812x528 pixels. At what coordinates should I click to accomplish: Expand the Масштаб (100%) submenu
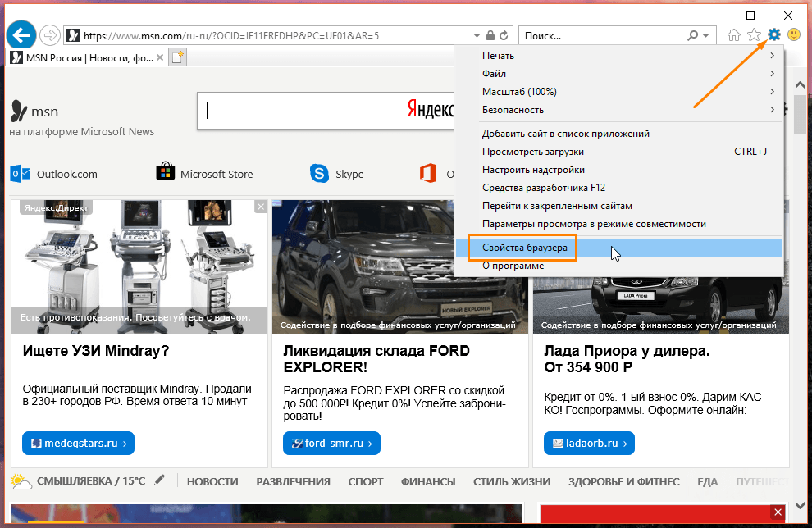click(x=619, y=92)
